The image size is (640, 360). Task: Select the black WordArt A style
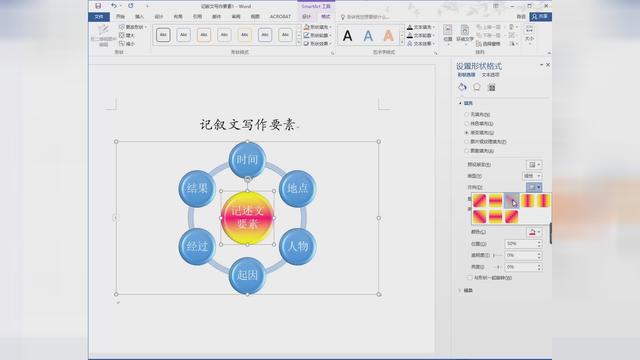pos(347,36)
